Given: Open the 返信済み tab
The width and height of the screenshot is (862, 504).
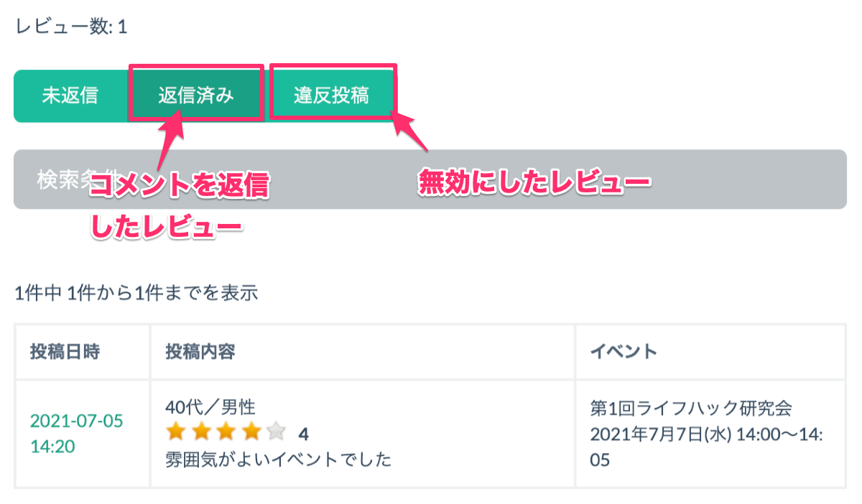Looking at the screenshot, I should coord(196,95).
